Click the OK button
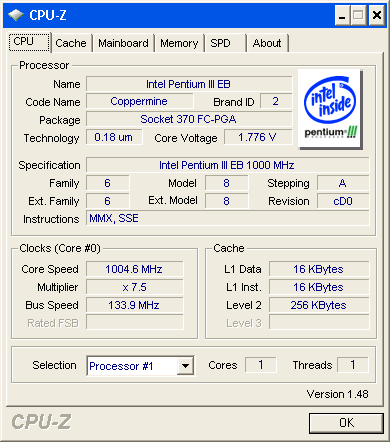This screenshot has height=442, width=390. click(x=346, y=423)
